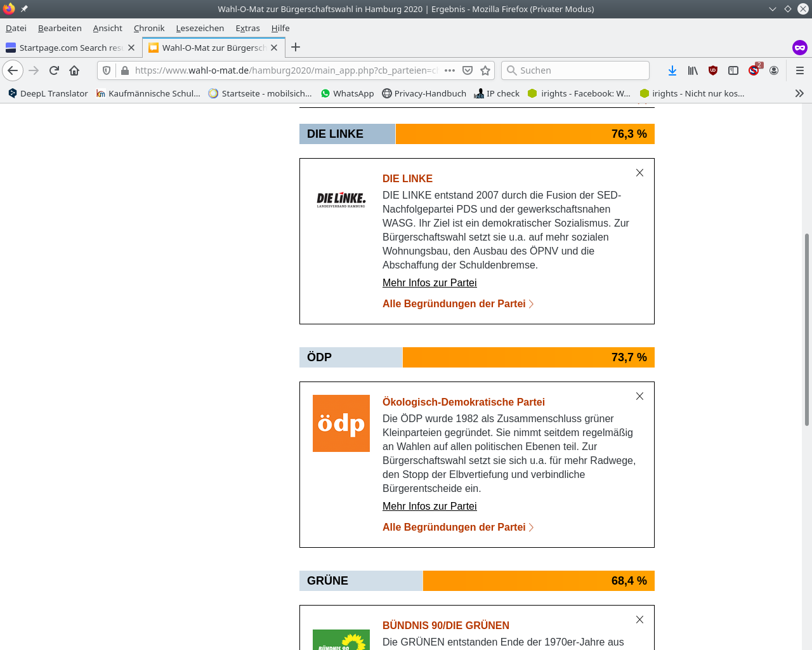Close the BÜNDNIS 90/DIE GRÜNEN info box
The width and height of the screenshot is (812, 650).
tap(639, 620)
